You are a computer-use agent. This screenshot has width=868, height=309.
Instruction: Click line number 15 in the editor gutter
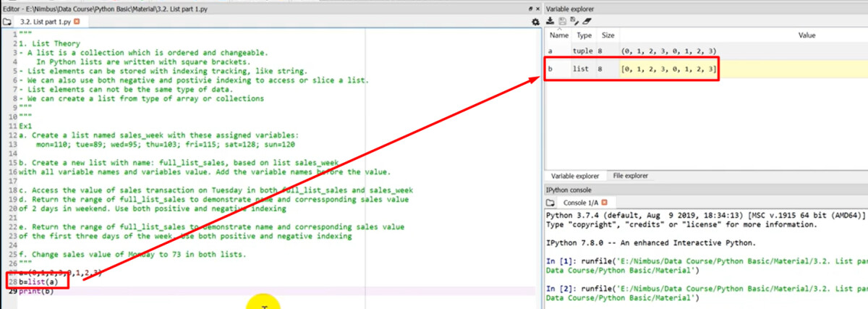(x=13, y=163)
